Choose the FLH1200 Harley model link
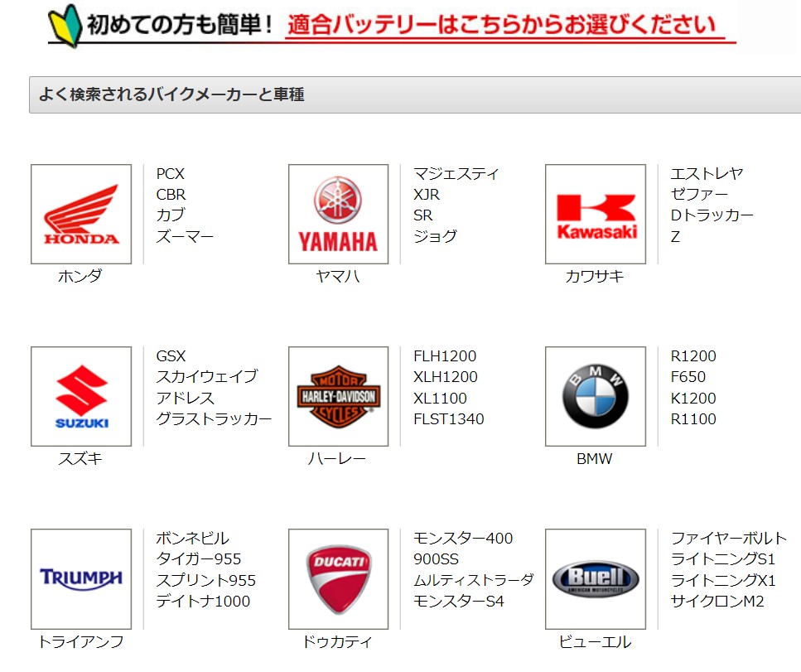This screenshot has height=672, width=801. tap(445, 356)
